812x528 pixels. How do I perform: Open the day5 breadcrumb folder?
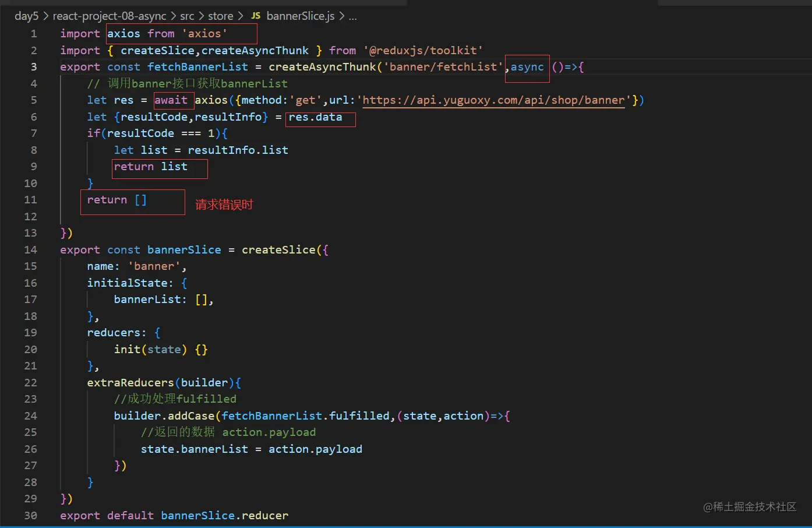pos(26,16)
